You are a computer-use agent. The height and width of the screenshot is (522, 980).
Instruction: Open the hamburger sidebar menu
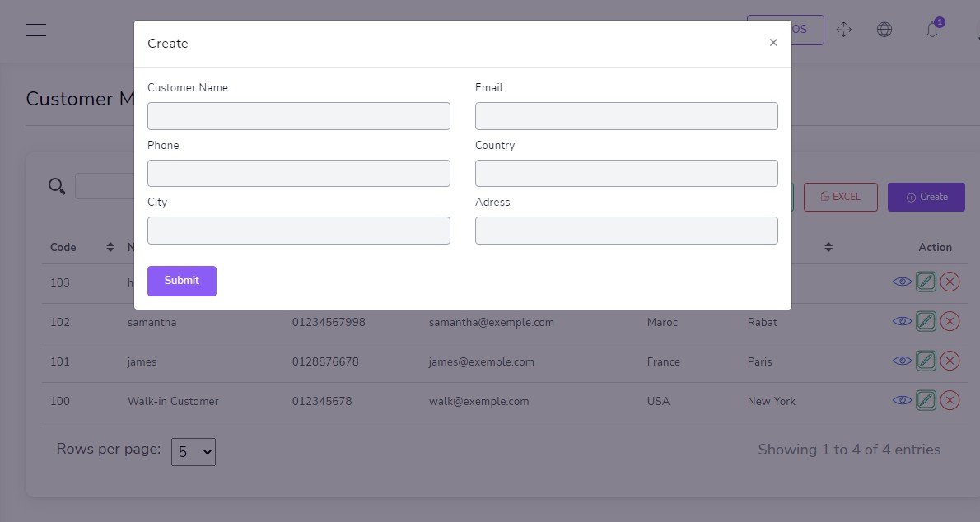[x=36, y=30]
